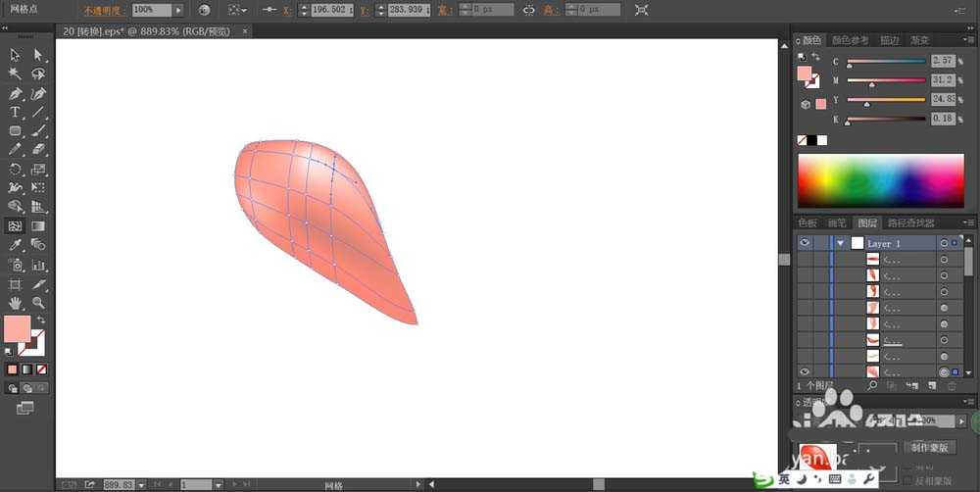The height and width of the screenshot is (492, 980).
Task: Select the Magic Wand tool
Action: click(16, 74)
